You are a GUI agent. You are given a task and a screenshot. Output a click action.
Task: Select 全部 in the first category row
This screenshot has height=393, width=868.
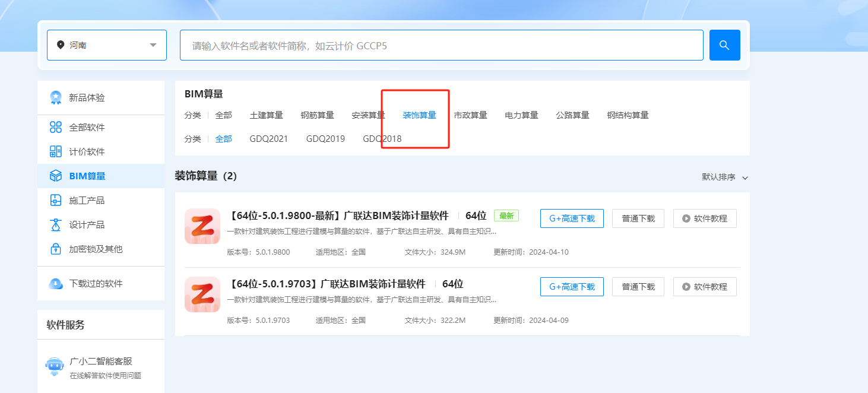pyautogui.click(x=224, y=115)
